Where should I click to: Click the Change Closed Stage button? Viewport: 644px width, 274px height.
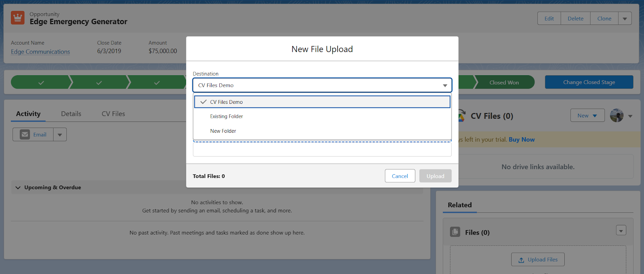click(x=589, y=82)
